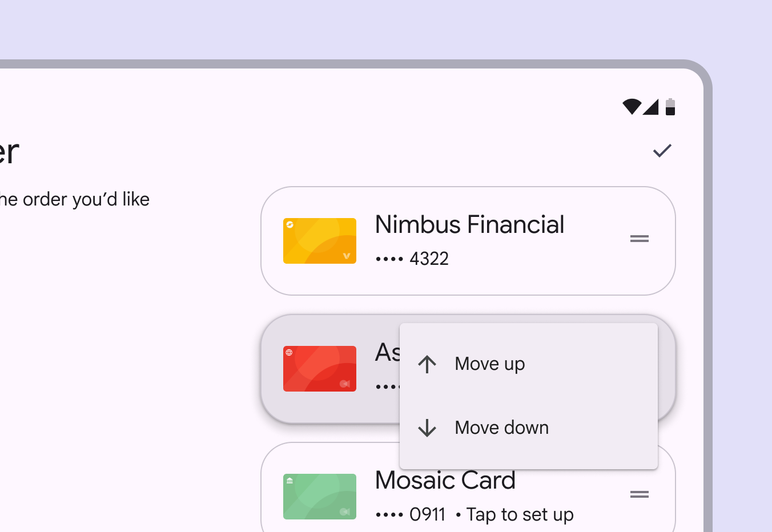
Task: Click the down arrow icon in the menu
Action: (x=427, y=428)
